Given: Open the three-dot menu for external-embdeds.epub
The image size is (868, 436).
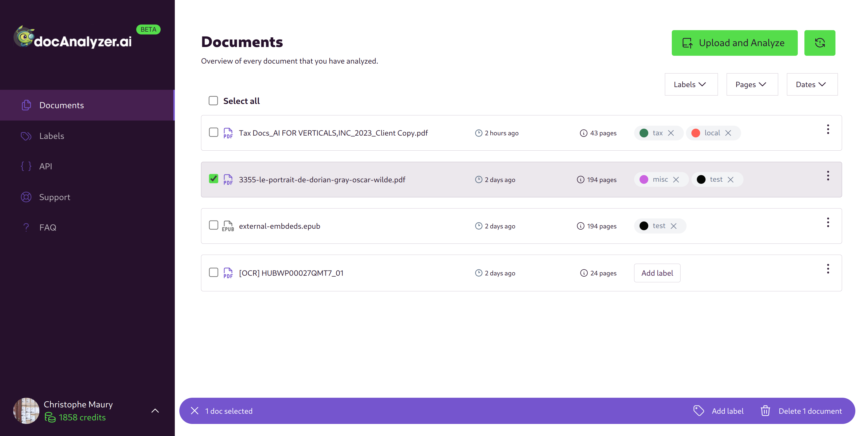Looking at the screenshot, I should coord(828,222).
